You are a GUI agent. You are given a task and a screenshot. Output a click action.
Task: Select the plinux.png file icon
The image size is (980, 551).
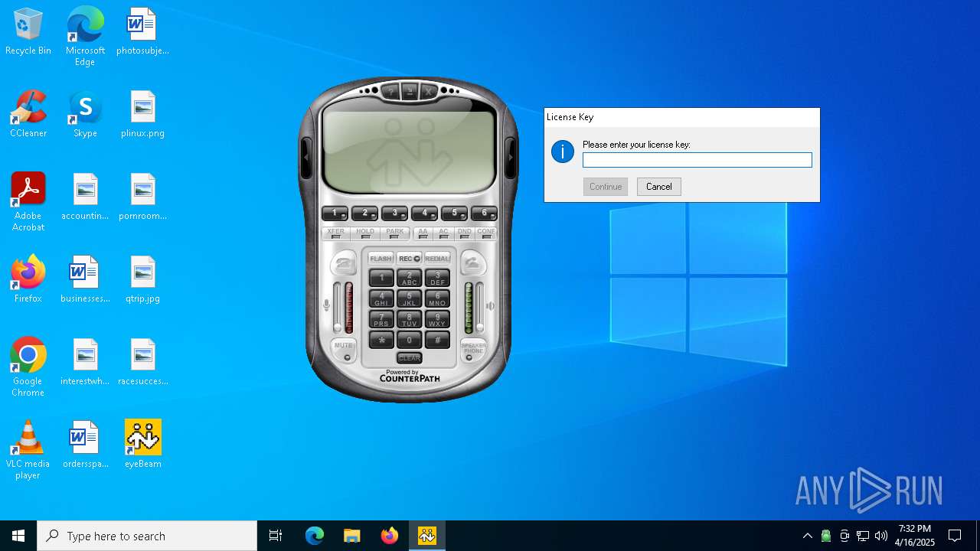click(x=143, y=114)
